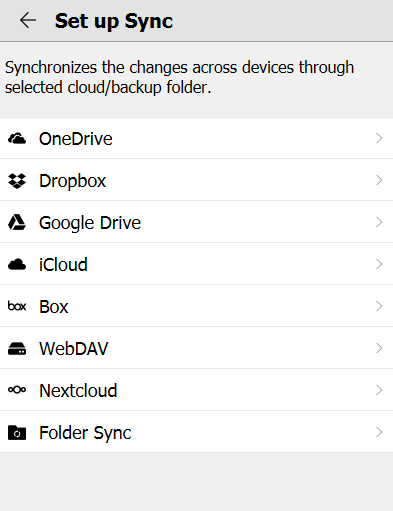This screenshot has height=511, width=393.
Task: Expand the Google Drive row chevron
Action: [379, 222]
